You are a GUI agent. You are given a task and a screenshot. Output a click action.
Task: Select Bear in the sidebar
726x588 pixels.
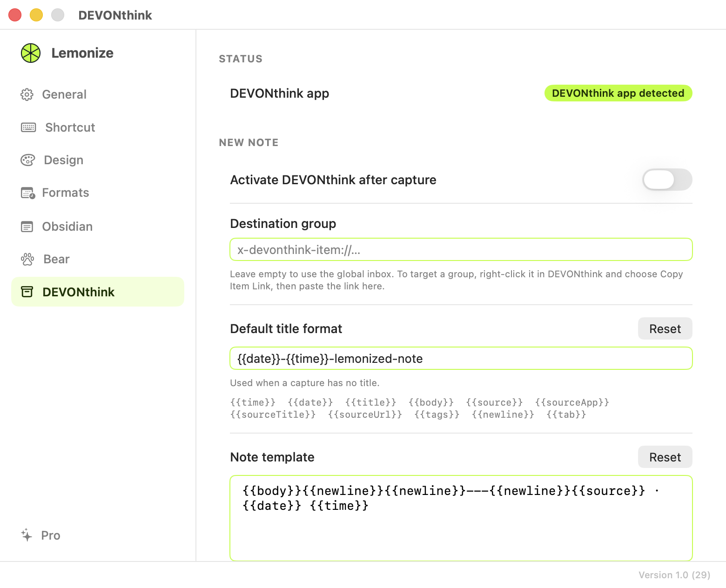tap(98, 259)
